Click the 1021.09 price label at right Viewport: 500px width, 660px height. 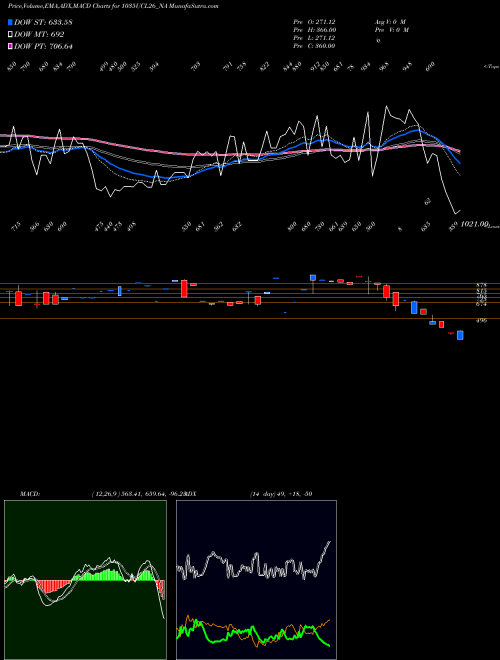click(x=474, y=224)
